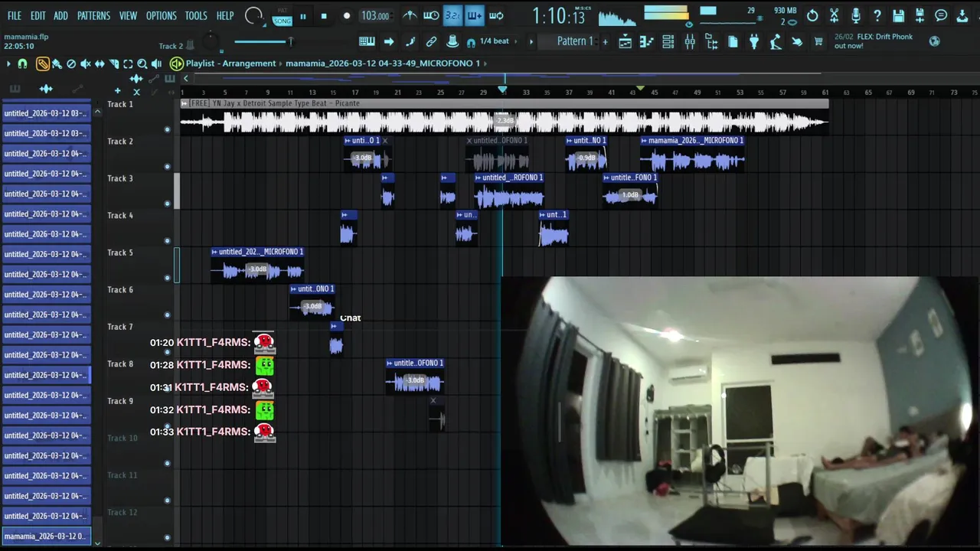The height and width of the screenshot is (551, 980).
Task: Open the Mixer view
Action: tap(690, 42)
